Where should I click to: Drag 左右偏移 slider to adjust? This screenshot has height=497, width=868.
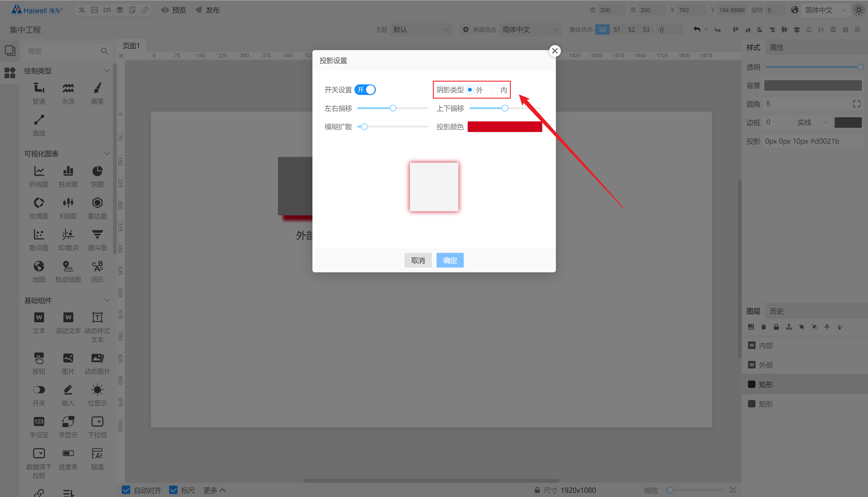pyautogui.click(x=393, y=108)
